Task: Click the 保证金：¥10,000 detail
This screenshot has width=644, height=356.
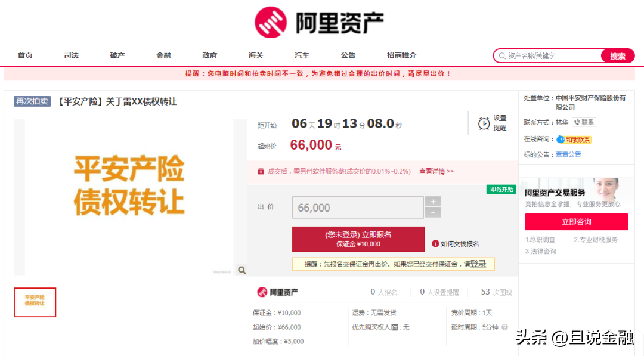Action: 277,313
